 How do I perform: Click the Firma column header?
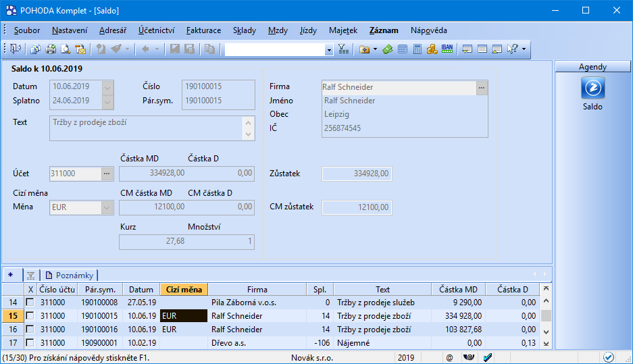[257, 289]
